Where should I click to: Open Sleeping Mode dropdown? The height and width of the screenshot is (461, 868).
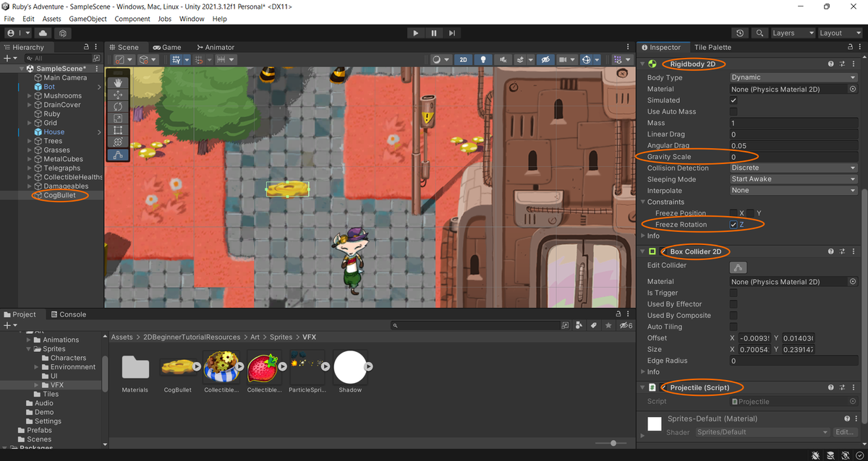[793, 179]
